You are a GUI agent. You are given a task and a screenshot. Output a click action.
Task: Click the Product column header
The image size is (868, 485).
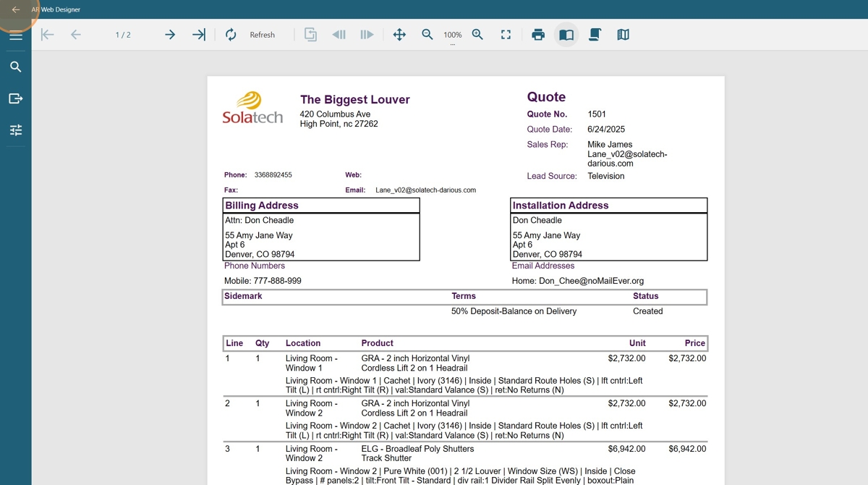(378, 343)
